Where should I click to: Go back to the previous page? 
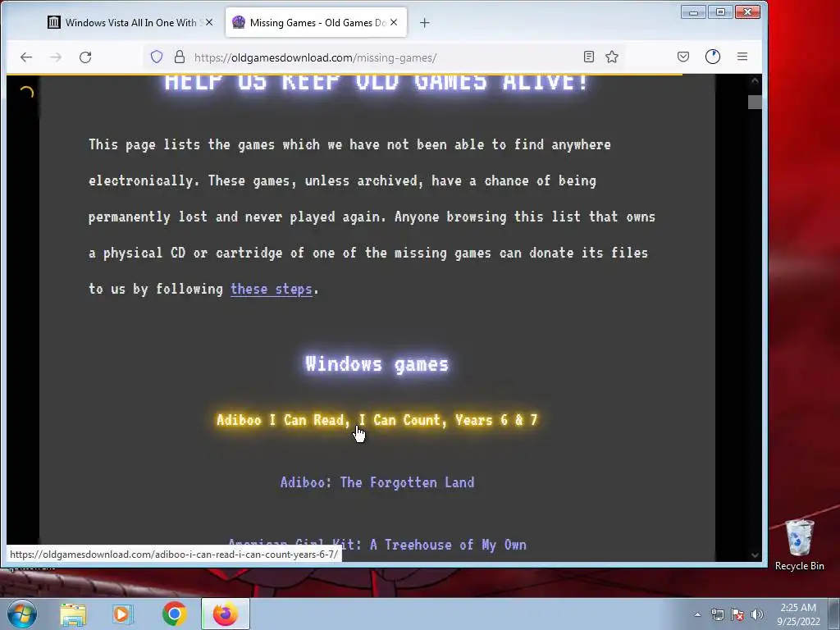pyautogui.click(x=26, y=57)
